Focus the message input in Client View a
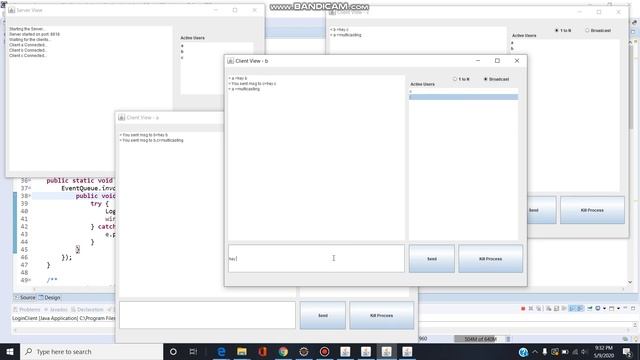Viewport: 640px width, 360px height. (207, 315)
